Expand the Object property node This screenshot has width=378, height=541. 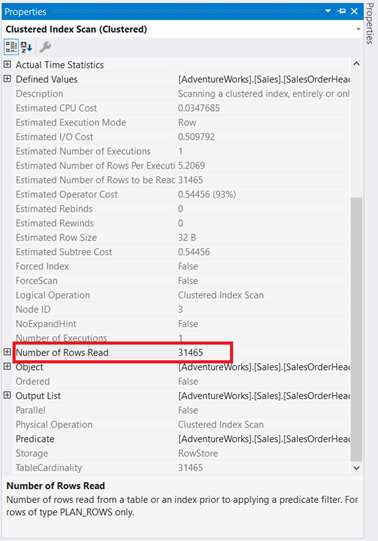pyautogui.click(x=7, y=366)
